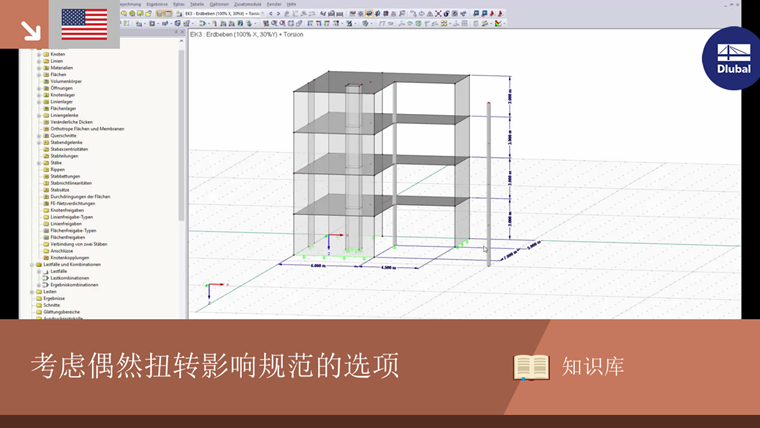Image resolution: width=760 pixels, height=428 pixels.
Task: Select Verbindung von zwei Stäben item
Action: (79, 244)
